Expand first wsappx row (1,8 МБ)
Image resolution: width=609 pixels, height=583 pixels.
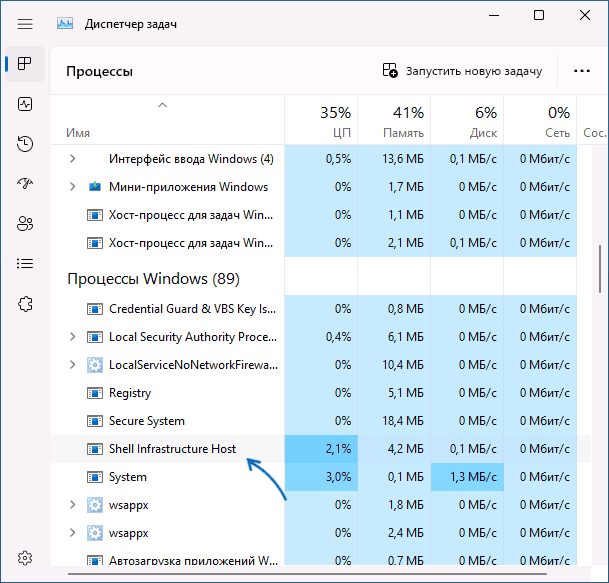[72, 505]
